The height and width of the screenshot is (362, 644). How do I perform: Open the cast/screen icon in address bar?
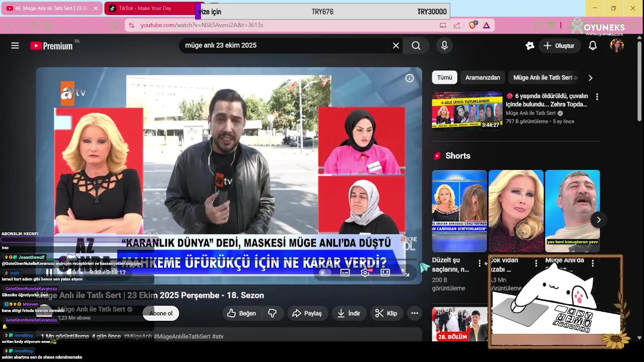point(443,25)
